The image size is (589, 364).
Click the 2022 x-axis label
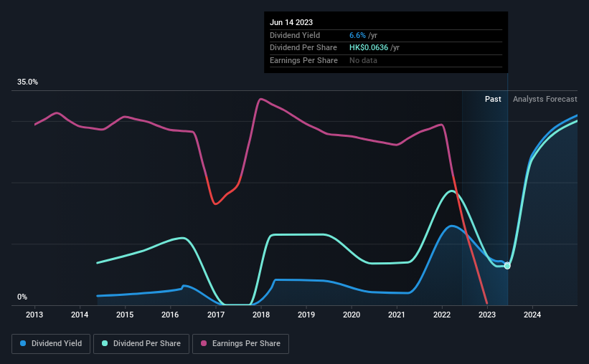pos(442,315)
